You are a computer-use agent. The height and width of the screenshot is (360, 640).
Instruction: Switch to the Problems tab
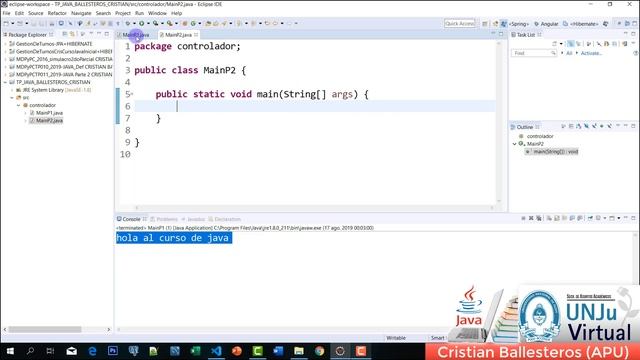(164, 219)
